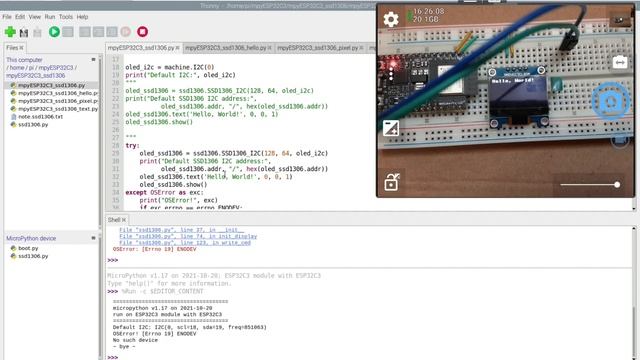This screenshot has height=360, width=640.
Task: Open the File menu
Action: (7, 17)
